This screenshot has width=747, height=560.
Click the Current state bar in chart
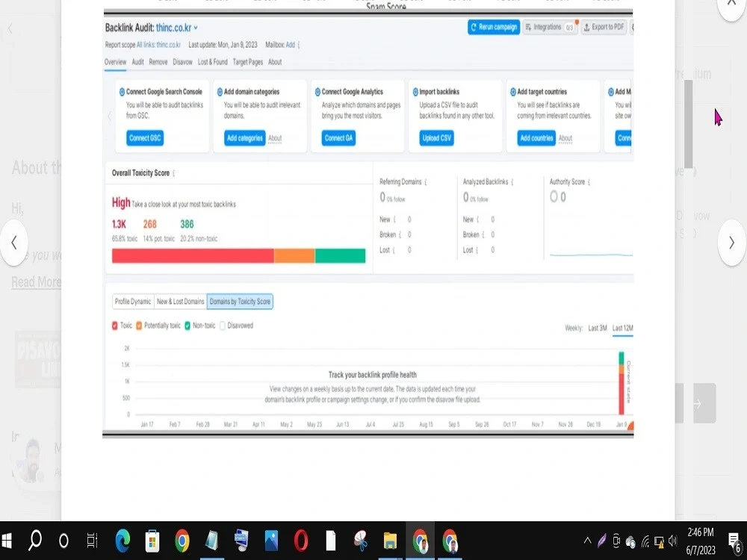622,383
